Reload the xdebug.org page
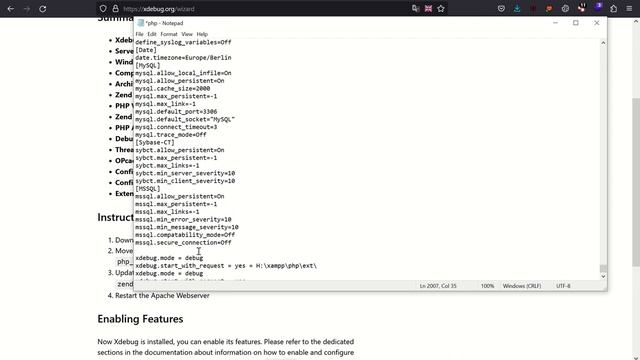640x360 pixels. click(x=43, y=9)
